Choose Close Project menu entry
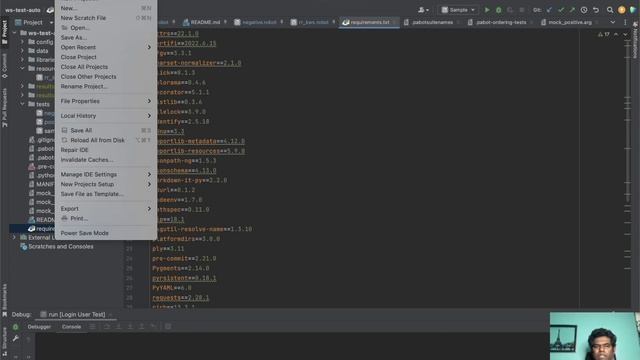This screenshot has height=360, width=640. (x=106, y=57)
